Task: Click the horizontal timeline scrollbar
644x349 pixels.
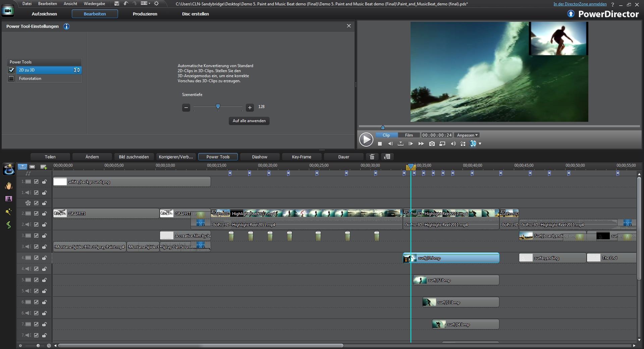Action: tap(201, 345)
